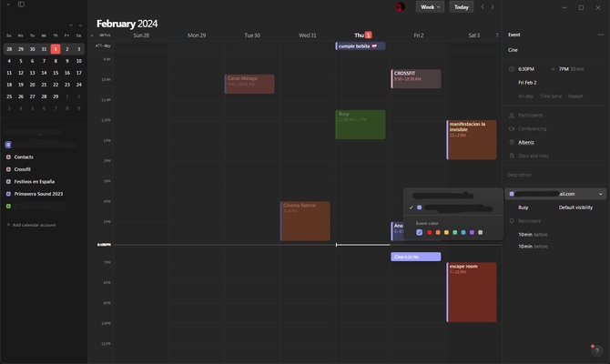Pick the green event color
The image size is (610, 364).
point(455,232)
